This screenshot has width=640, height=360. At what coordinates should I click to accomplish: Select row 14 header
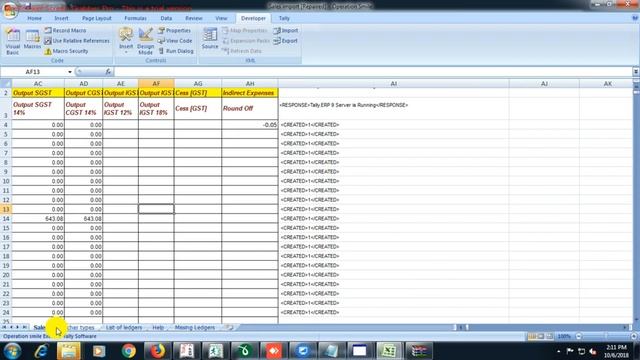point(6,219)
